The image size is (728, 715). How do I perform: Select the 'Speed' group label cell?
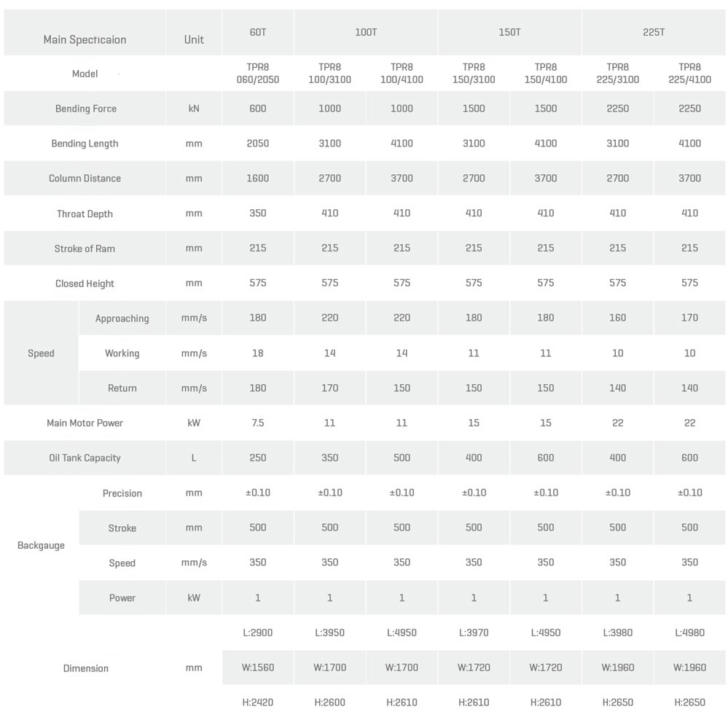point(41,353)
